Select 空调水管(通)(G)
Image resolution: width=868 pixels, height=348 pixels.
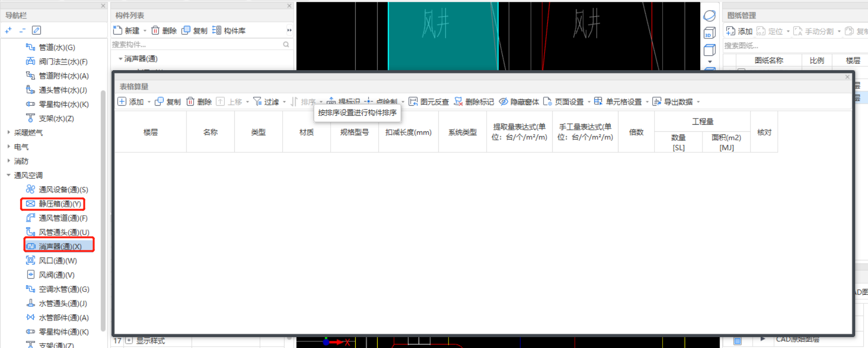[57, 289]
